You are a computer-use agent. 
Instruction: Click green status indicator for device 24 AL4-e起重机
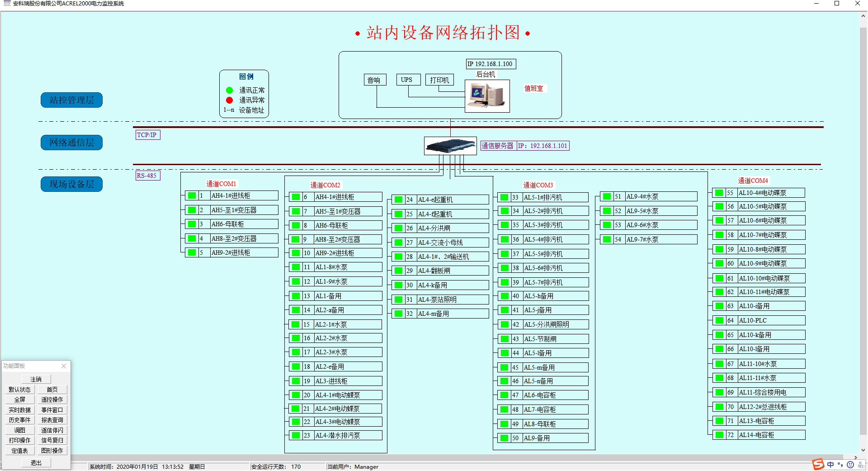tap(398, 200)
